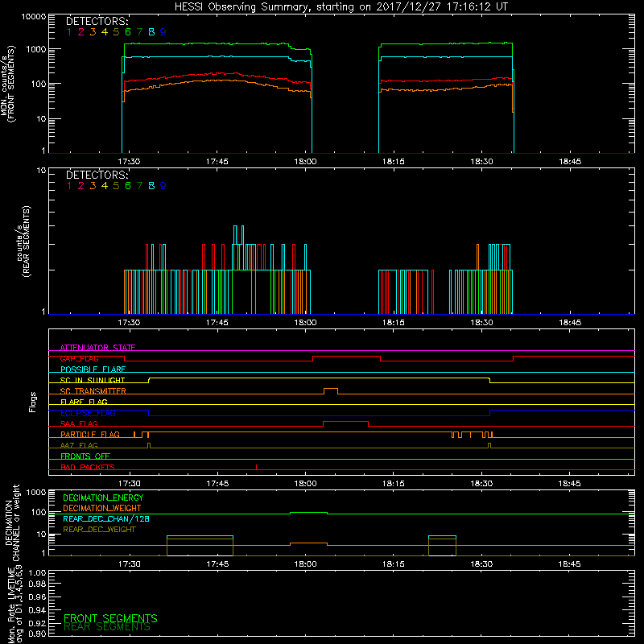Click the GAP_FLAG label
This screenshot has height=644, width=644.
click(x=79, y=358)
